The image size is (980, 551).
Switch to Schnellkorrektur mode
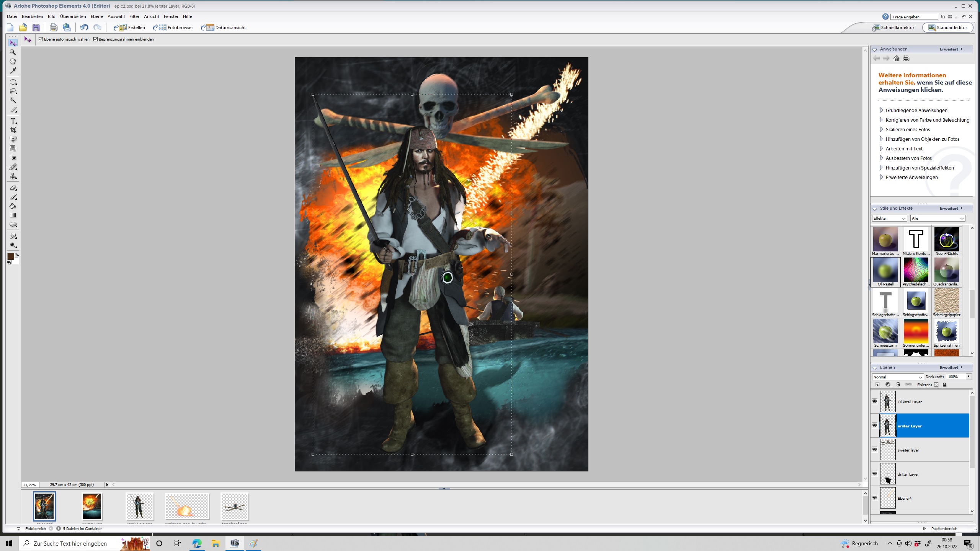click(x=893, y=28)
